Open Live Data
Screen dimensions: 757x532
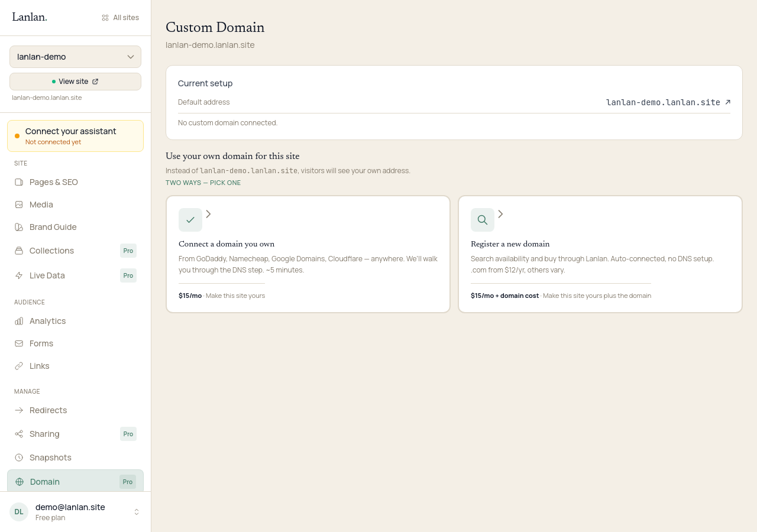click(75, 275)
